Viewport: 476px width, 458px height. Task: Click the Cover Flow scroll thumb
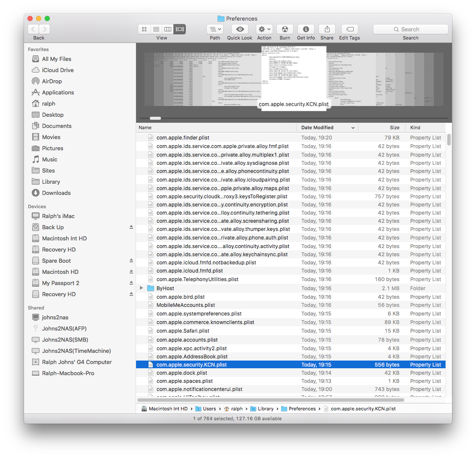(155, 118)
